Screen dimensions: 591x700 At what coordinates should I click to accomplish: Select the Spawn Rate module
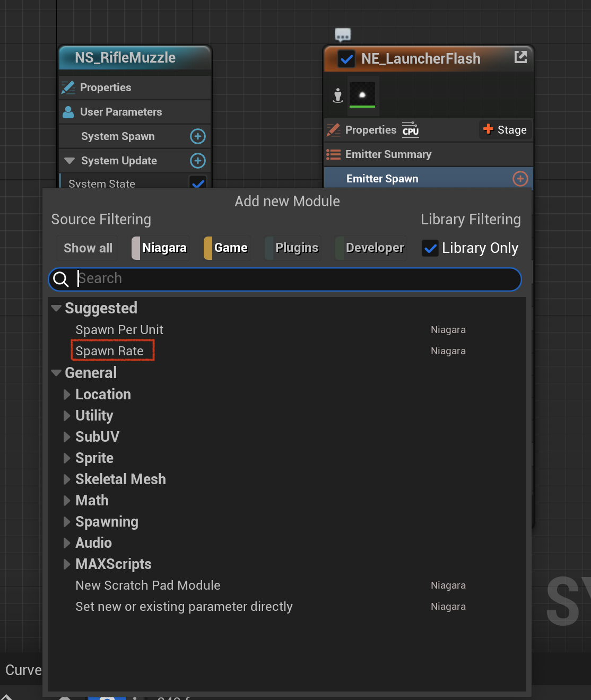109,351
